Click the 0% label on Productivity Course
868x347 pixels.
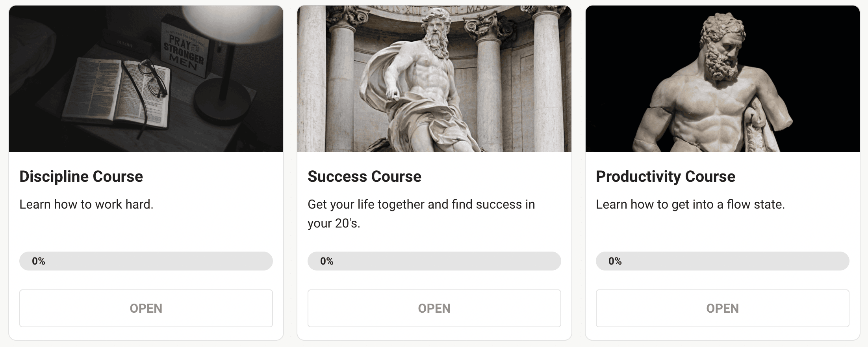point(615,261)
